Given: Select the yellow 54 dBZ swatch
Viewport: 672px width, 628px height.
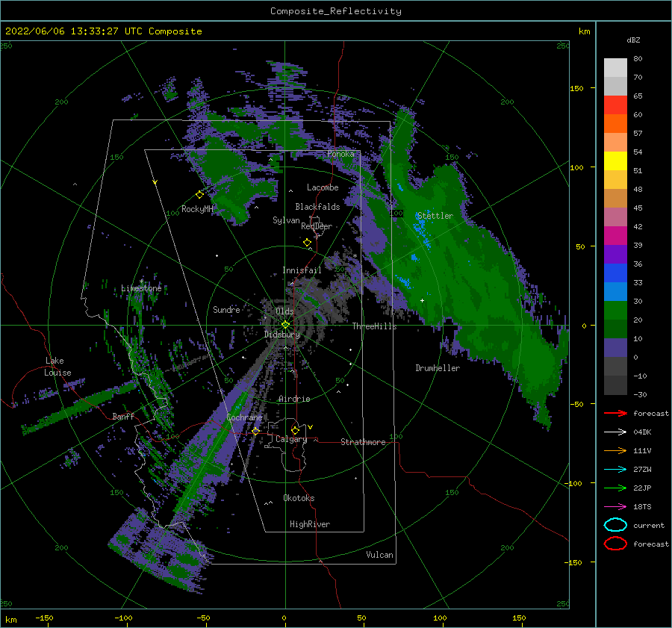Looking at the screenshot, I should (615, 161).
